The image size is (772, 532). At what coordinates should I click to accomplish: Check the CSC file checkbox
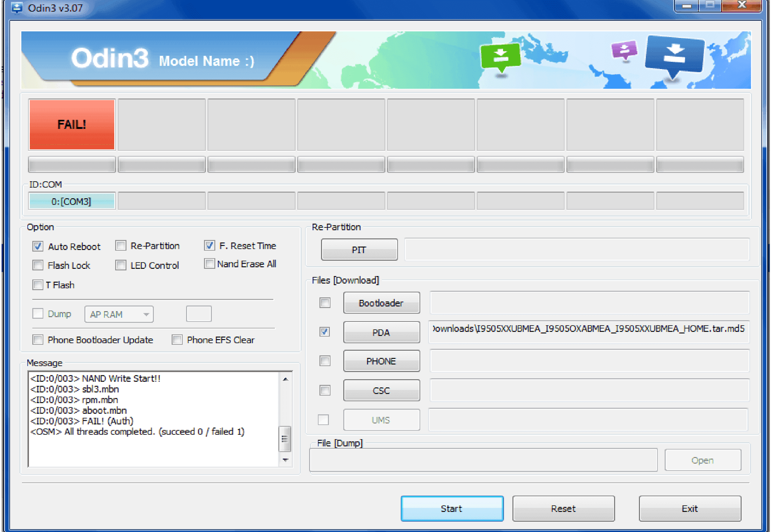click(325, 390)
